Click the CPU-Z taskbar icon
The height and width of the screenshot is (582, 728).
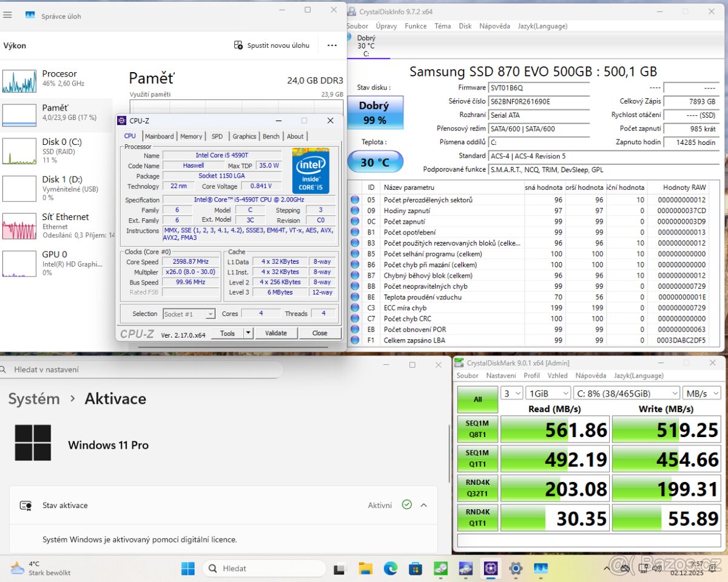point(490,569)
